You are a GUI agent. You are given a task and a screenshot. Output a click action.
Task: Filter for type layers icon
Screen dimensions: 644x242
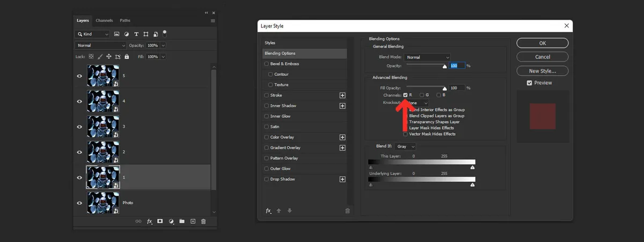click(136, 34)
